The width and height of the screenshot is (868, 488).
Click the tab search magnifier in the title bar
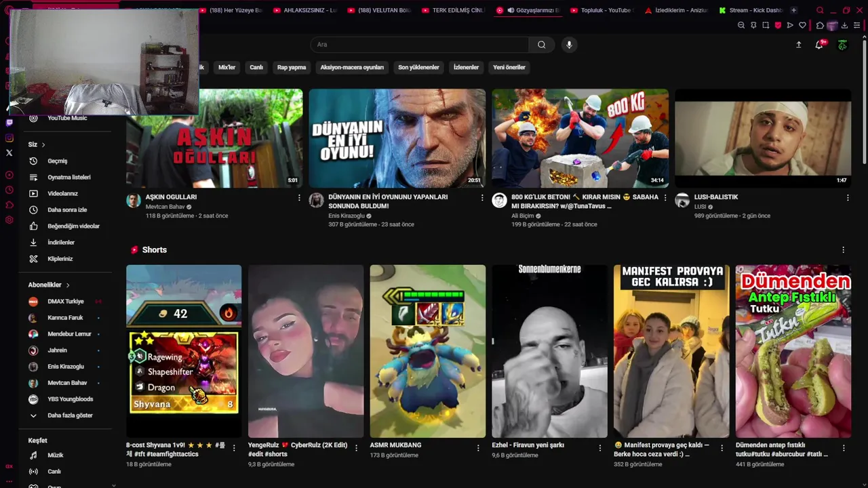(820, 10)
